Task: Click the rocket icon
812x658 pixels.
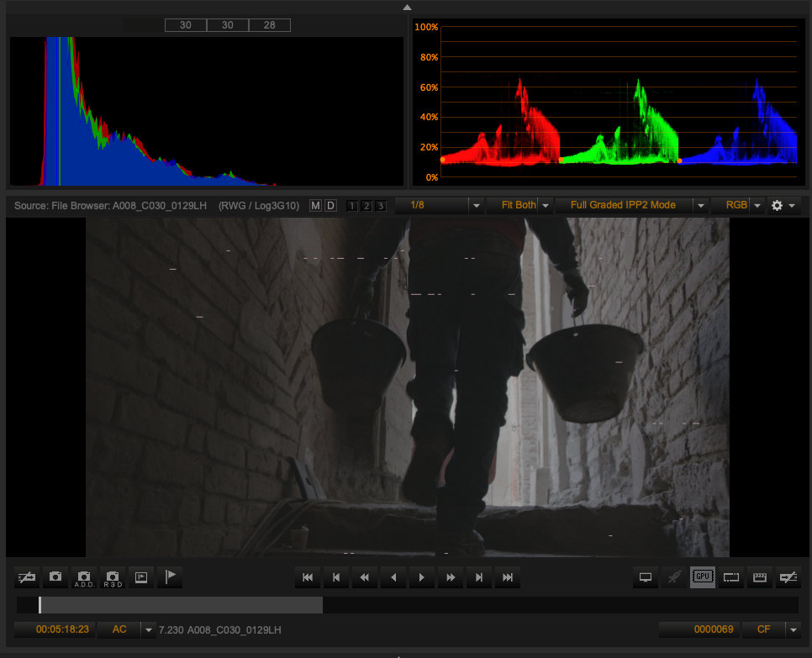Action: 674,576
